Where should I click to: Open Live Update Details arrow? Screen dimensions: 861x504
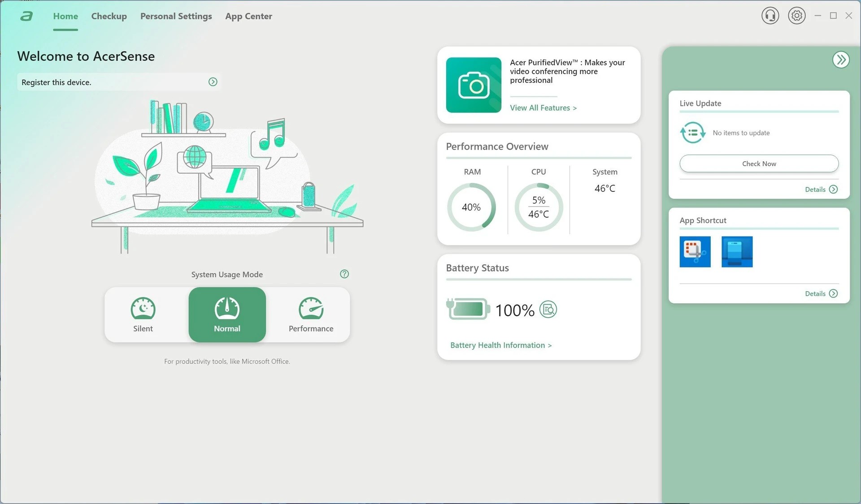(x=833, y=190)
